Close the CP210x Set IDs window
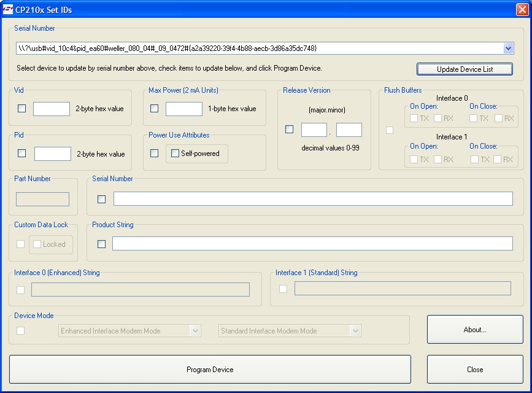532x393 pixels. point(522,9)
